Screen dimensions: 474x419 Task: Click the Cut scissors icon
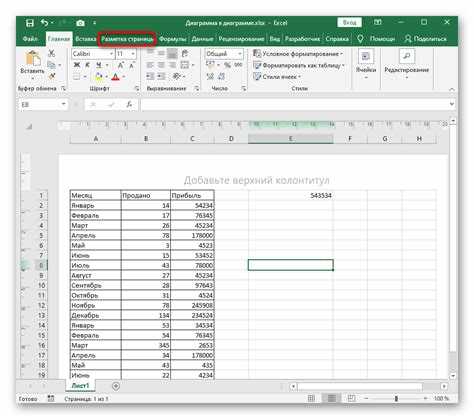51,53
